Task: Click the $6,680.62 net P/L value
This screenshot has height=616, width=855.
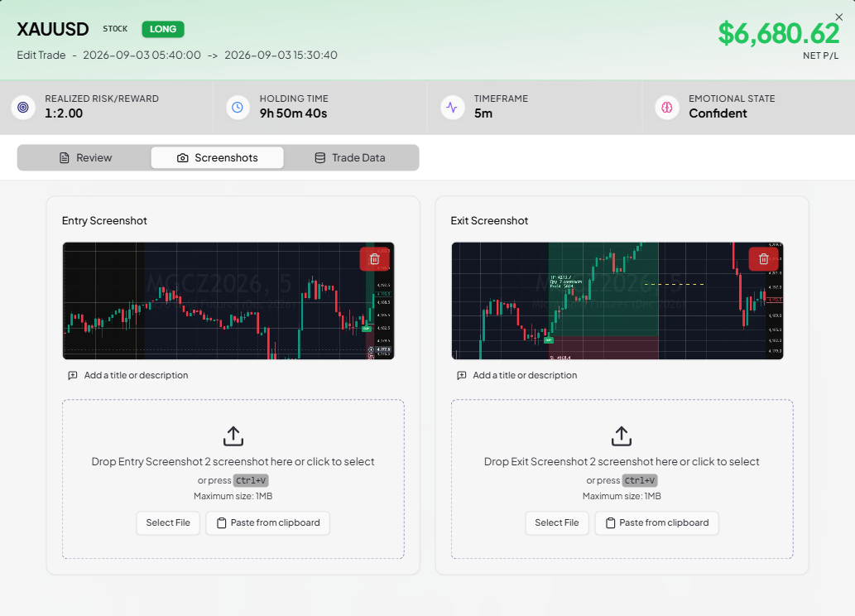Action: (778, 33)
